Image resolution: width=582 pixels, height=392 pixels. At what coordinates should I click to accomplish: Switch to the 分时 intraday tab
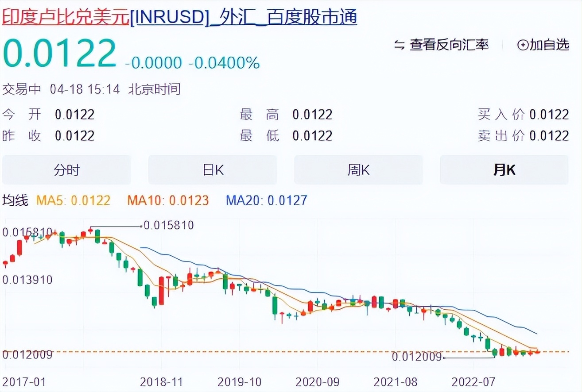pos(66,169)
